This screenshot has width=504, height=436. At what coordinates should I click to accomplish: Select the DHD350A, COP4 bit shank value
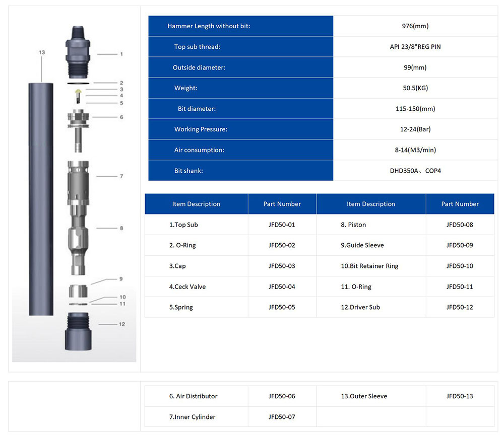415,171
